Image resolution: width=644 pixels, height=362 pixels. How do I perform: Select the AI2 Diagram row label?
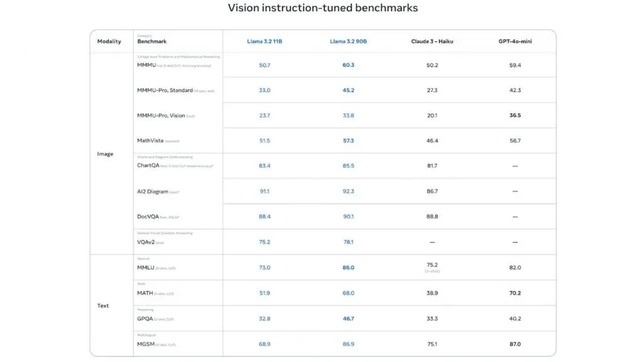153,192
